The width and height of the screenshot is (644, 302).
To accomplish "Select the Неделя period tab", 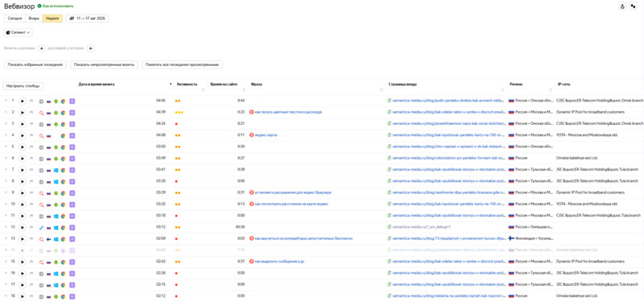I will click(52, 19).
